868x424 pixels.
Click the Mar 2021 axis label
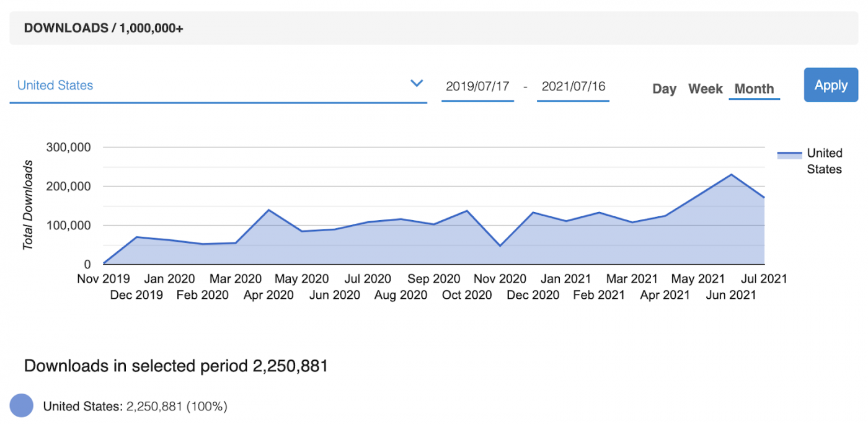pyautogui.click(x=632, y=279)
